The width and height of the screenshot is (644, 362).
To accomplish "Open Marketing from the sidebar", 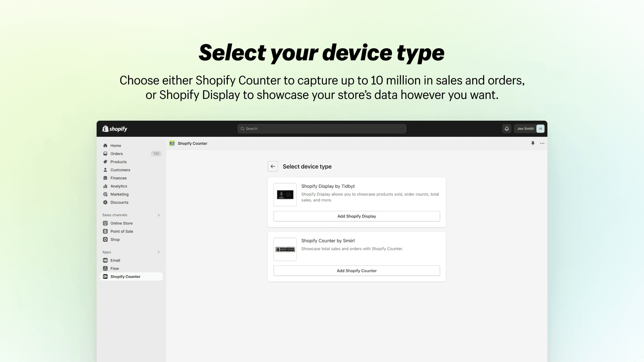I will pos(119,194).
